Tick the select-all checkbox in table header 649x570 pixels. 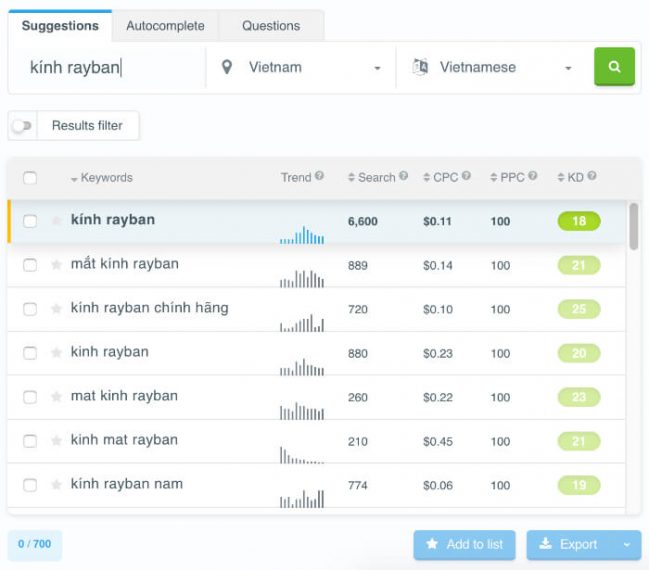pos(30,178)
